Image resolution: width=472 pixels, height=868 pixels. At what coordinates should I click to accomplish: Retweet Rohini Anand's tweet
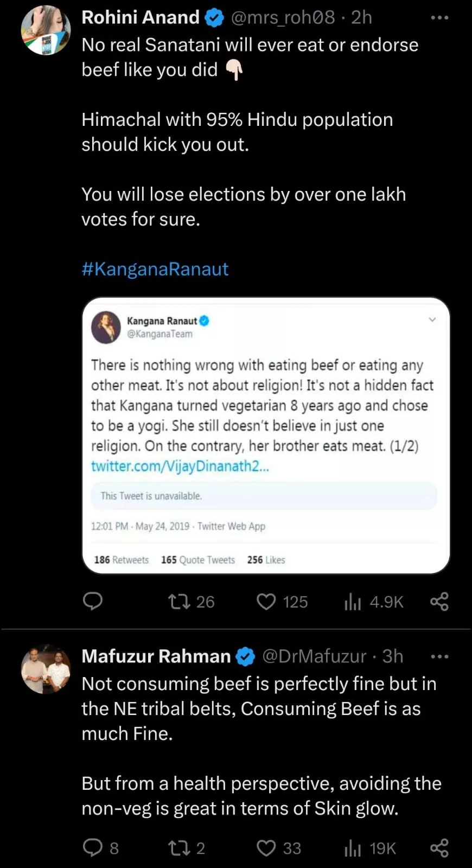[x=179, y=601]
